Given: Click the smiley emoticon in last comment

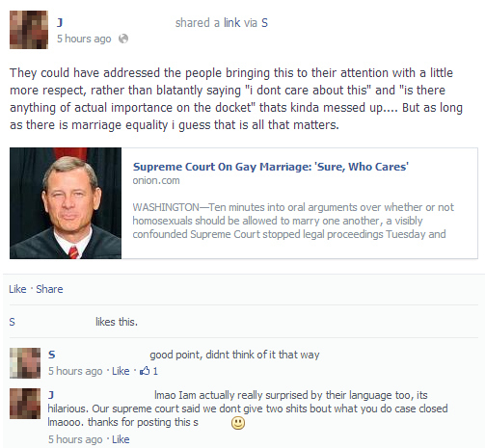Looking at the screenshot, I should click(x=238, y=423).
